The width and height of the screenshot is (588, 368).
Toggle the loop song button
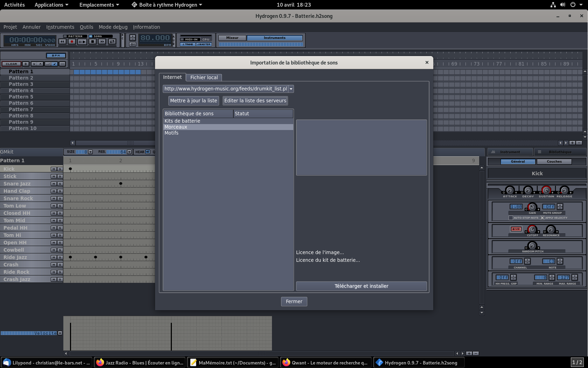pos(112,42)
